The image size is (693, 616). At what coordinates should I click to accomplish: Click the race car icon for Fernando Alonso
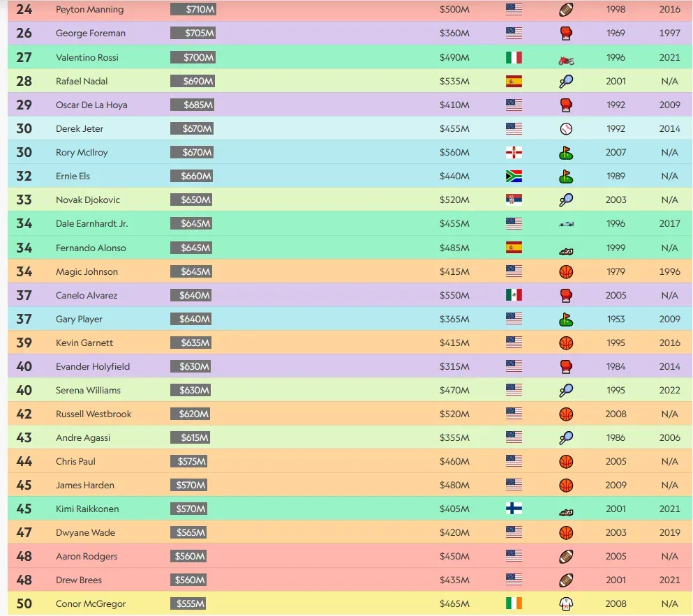[x=566, y=249]
